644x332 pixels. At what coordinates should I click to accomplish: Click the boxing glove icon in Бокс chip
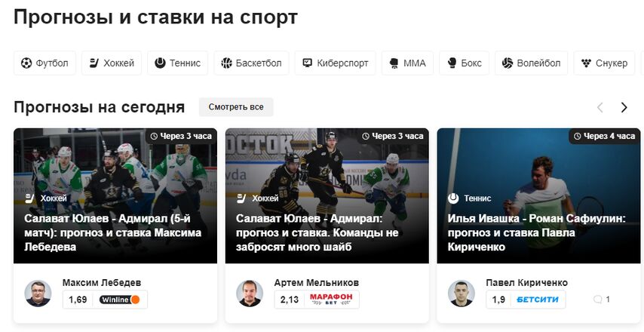tap(452, 63)
